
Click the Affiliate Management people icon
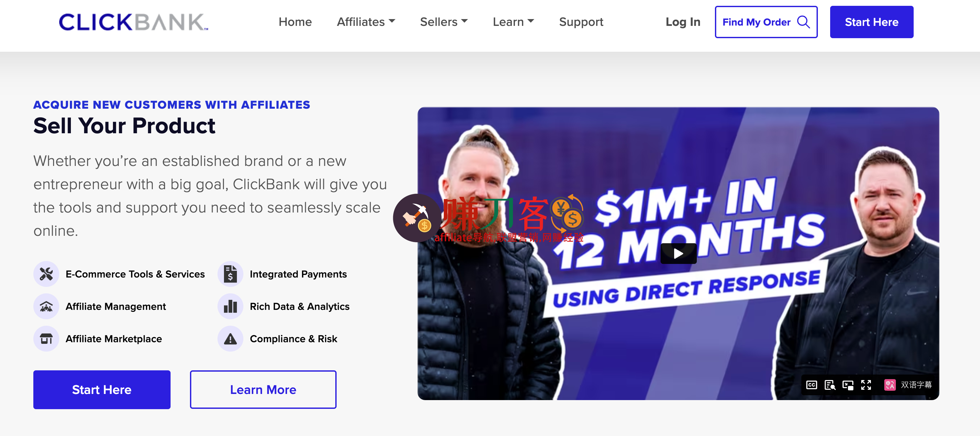pyautogui.click(x=46, y=306)
